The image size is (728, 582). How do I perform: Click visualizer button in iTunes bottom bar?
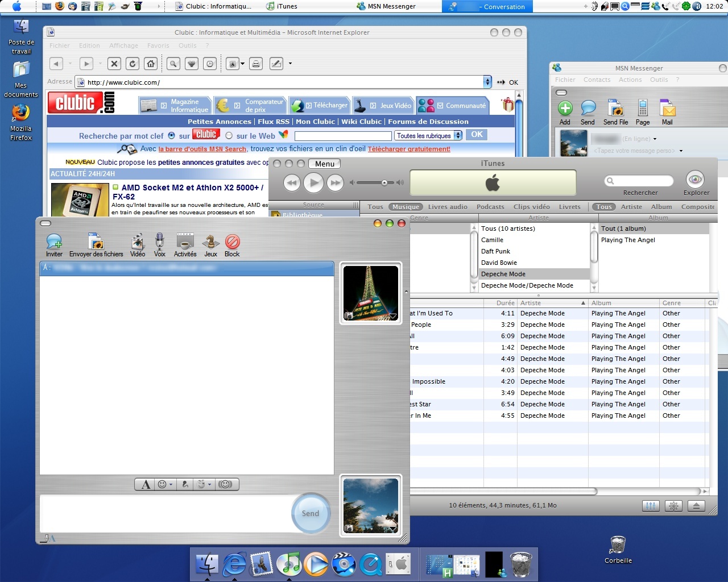(x=673, y=506)
